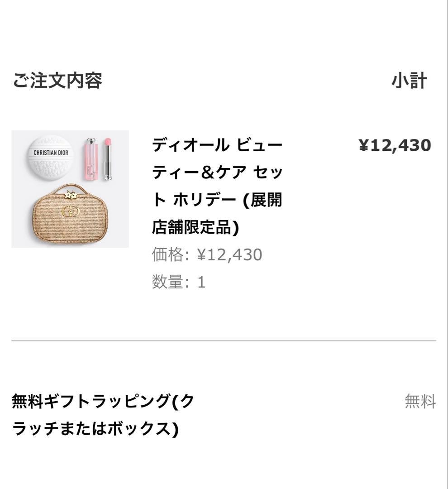Click the horizontal divider below the product
The height and width of the screenshot is (489, 448).
point(224,340)
